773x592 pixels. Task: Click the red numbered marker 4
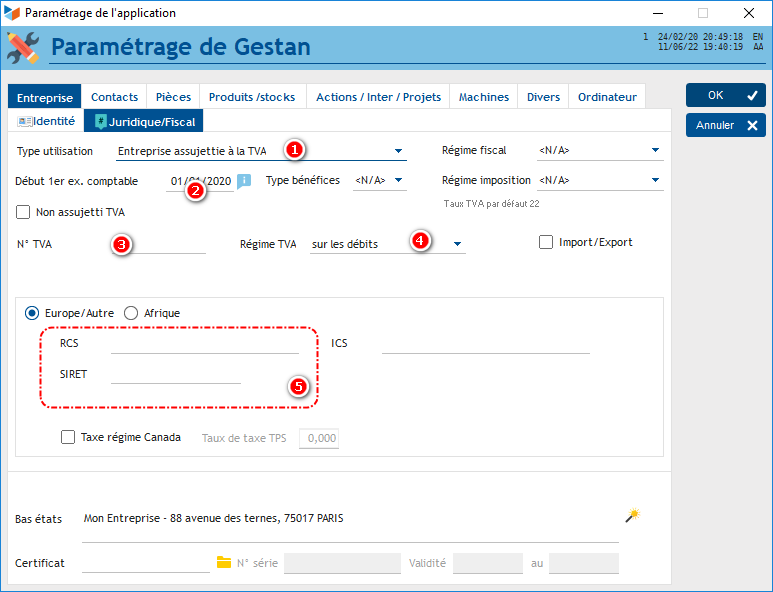coord(421,242)
